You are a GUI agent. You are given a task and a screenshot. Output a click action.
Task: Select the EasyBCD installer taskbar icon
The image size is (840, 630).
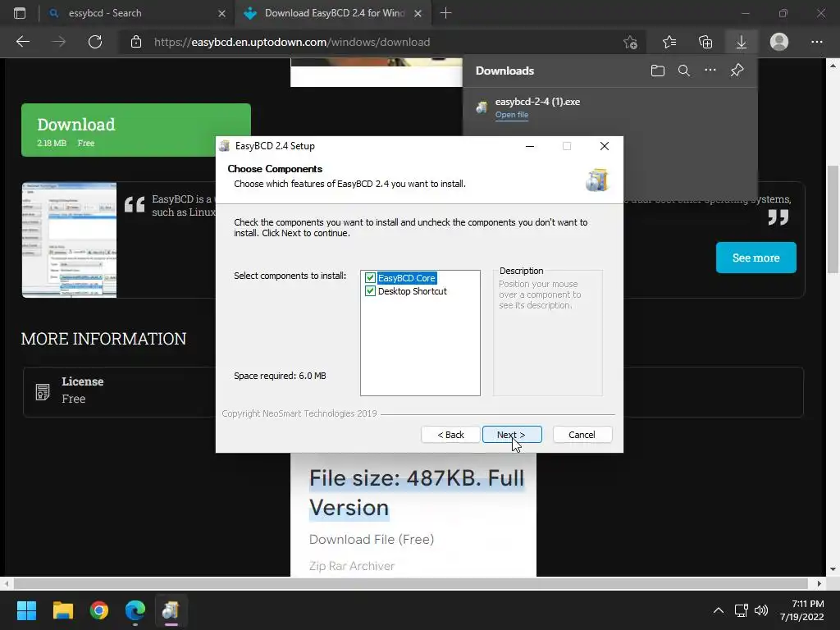tap(171, 610)
